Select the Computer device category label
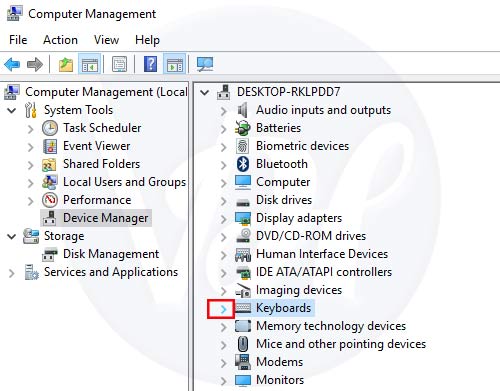The height and width of the screenshot is (391, 500). pyautogui.click(x=283, y=182)
